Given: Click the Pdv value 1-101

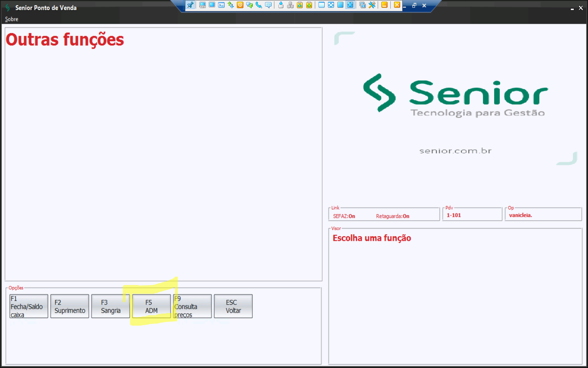Looking at the screenshot, I should tap(454, 215).
